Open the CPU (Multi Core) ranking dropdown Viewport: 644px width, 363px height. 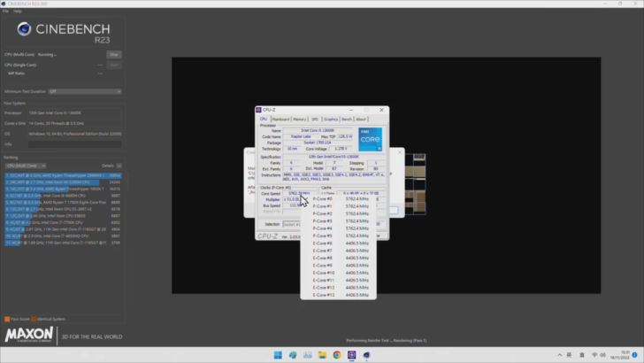[26, 166]
